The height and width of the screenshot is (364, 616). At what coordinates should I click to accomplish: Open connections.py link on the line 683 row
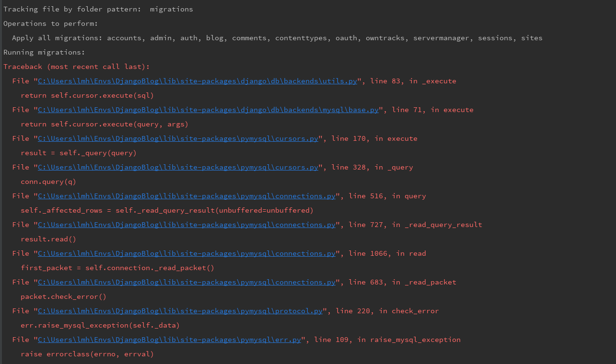[187, 282]
